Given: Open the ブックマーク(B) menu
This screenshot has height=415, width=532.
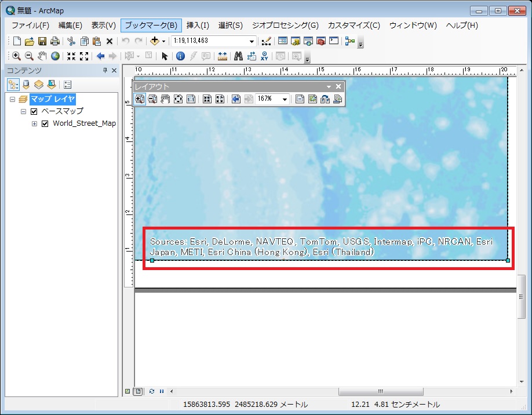Looking at the screenshot, I should [151, 26].
